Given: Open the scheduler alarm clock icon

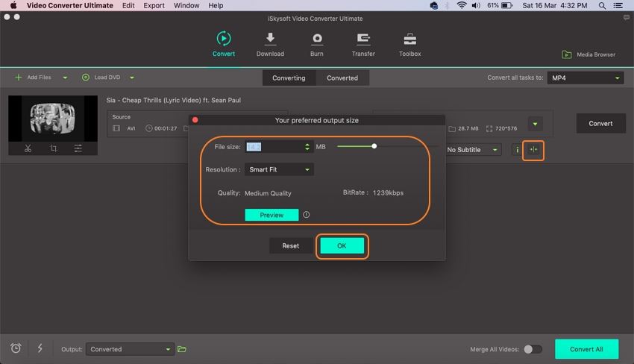Looking at the screenshot, I should pos(16,348).
